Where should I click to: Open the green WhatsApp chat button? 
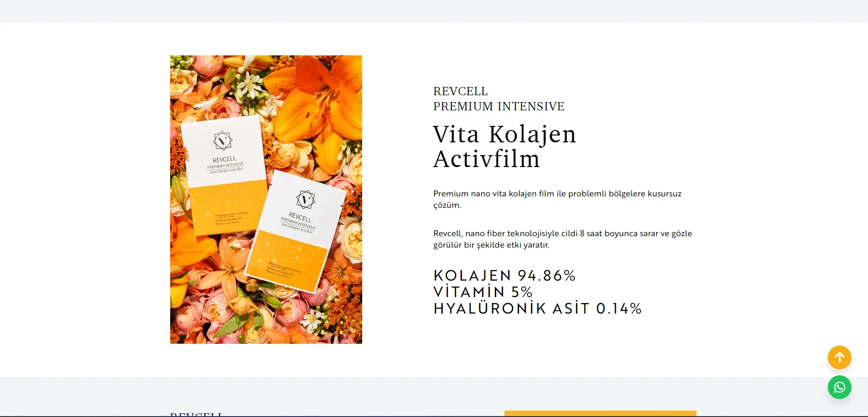tap(839, 387)
